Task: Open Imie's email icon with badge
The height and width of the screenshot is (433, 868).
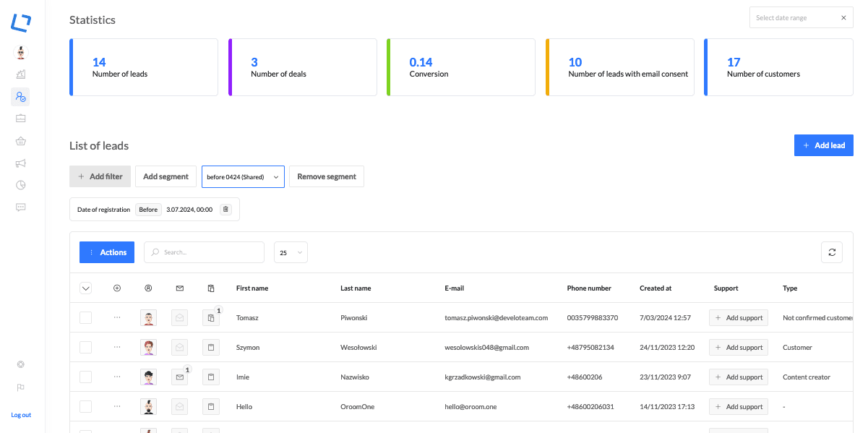Action: coord(180,377)
